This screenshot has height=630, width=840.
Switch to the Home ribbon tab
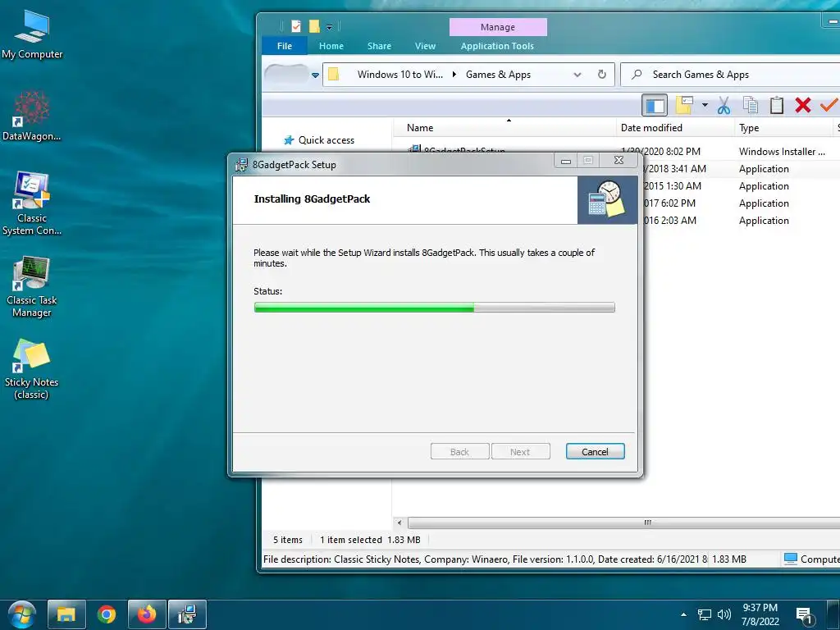[331, 46]
